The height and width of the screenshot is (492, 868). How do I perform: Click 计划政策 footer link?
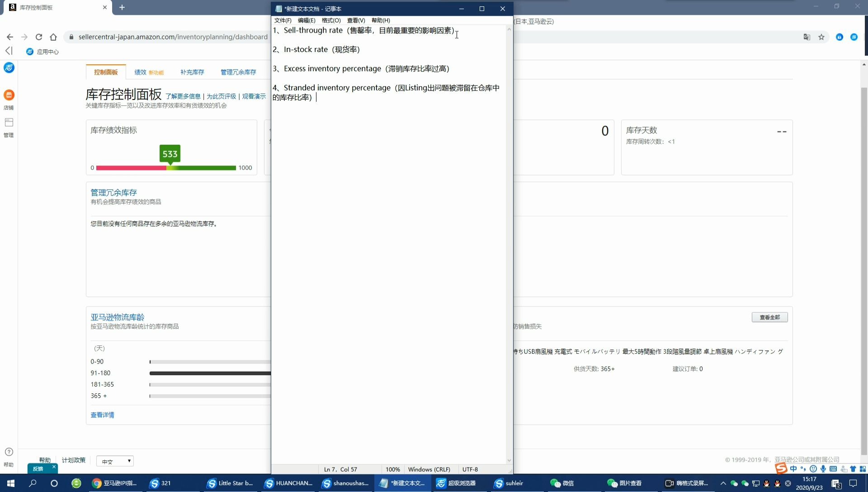[74, 460]
